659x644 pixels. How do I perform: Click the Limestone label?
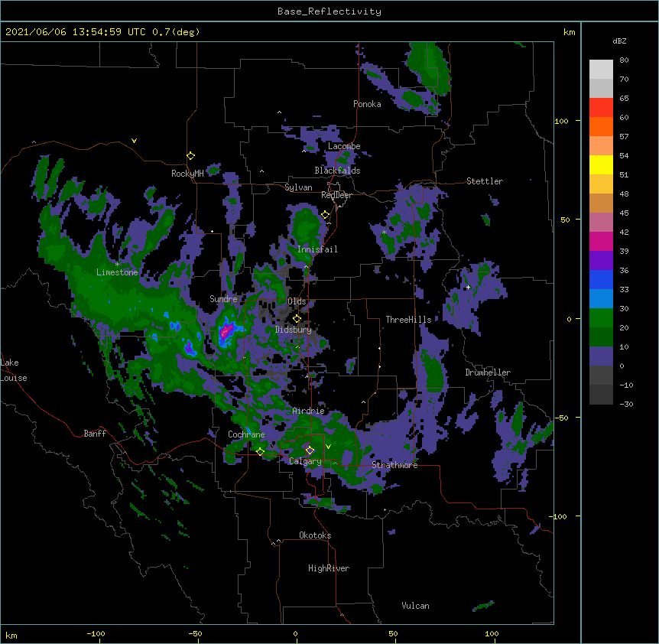[x=117, y=272]
